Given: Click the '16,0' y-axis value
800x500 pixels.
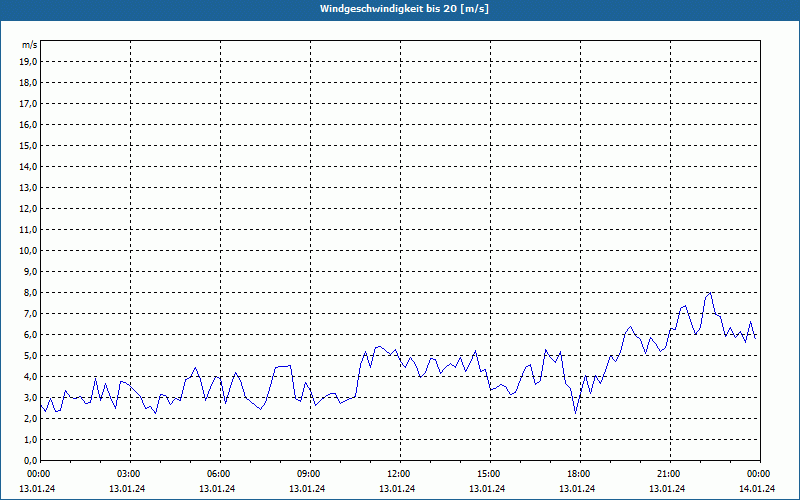Looking at the screenshot, I should coord(29,124).
